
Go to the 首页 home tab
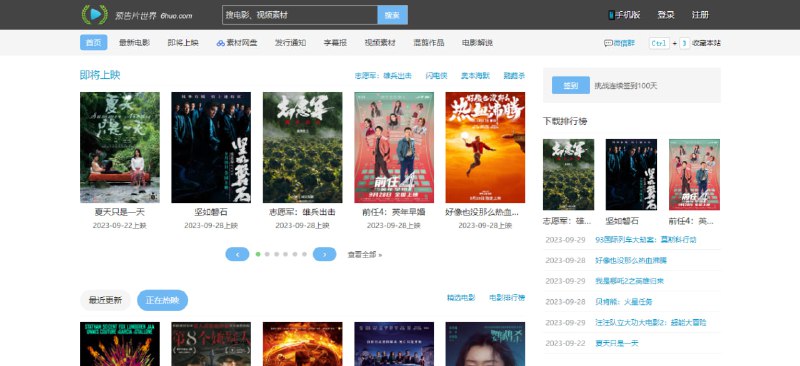pyautogui.click(x=93, y=43)
